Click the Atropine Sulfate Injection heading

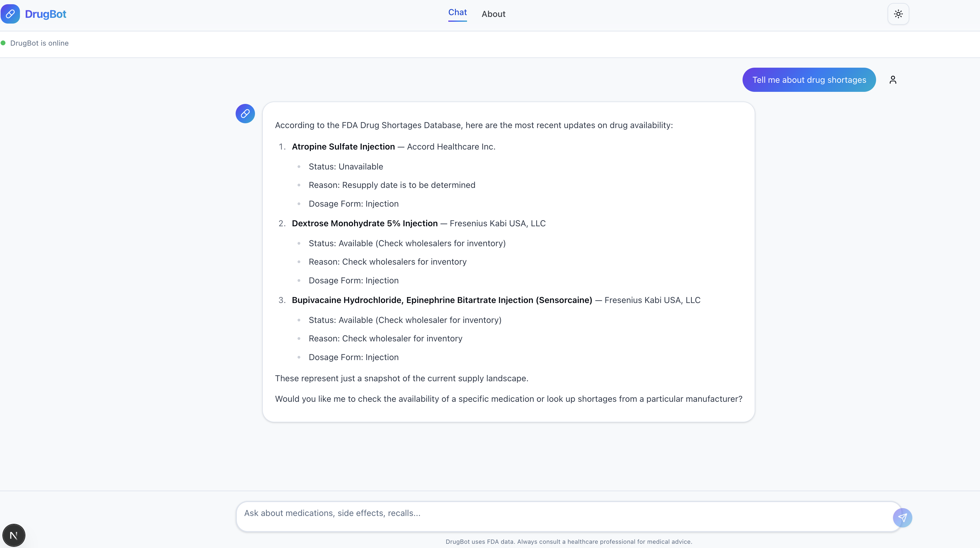pos(343,147)
